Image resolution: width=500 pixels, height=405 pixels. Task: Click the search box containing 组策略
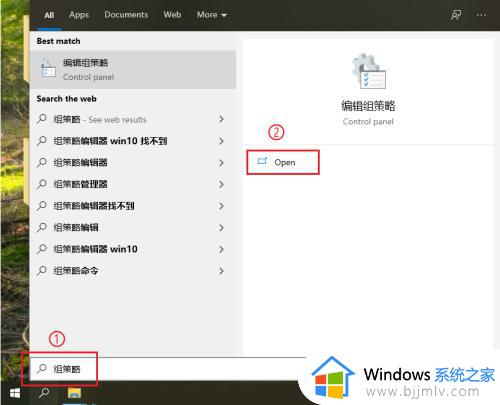167,369
